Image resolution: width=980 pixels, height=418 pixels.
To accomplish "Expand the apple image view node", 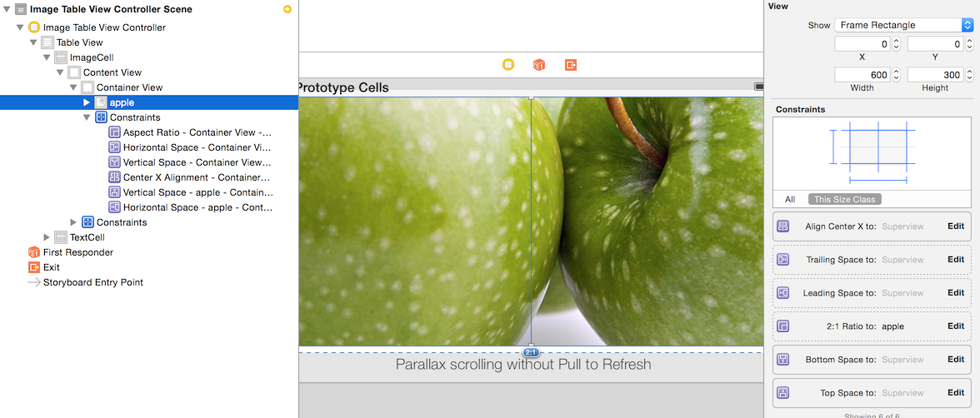I will (x=87, y=102).
